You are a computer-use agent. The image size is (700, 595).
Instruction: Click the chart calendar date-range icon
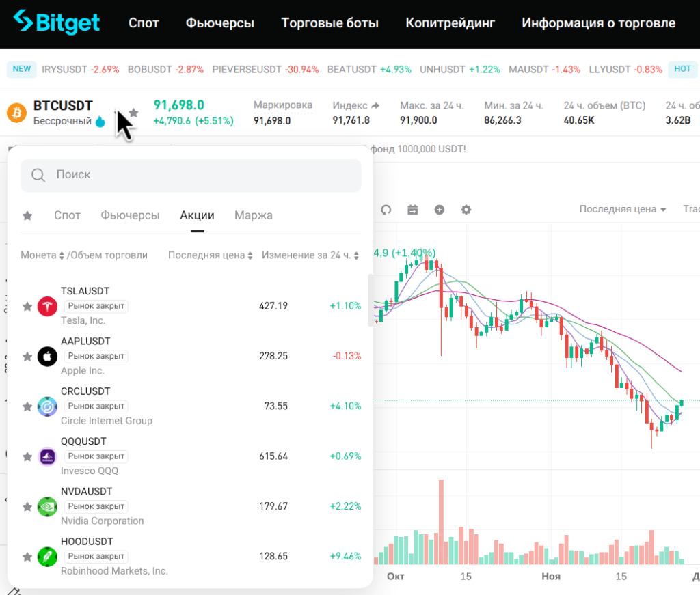[413, 210]
